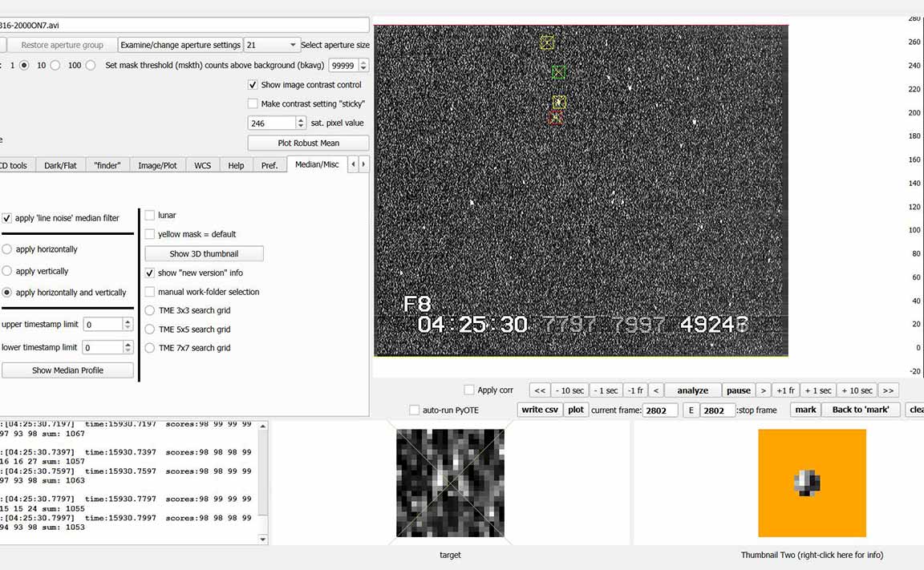Click the Plot Robust Mean button
This screenshot has height=570, width=924.
308,143
